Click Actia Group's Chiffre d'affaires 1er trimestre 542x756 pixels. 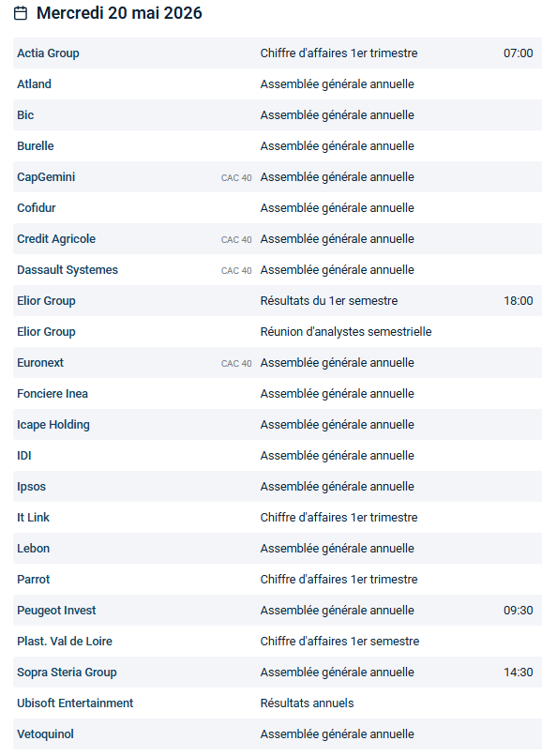pos(339,53)
